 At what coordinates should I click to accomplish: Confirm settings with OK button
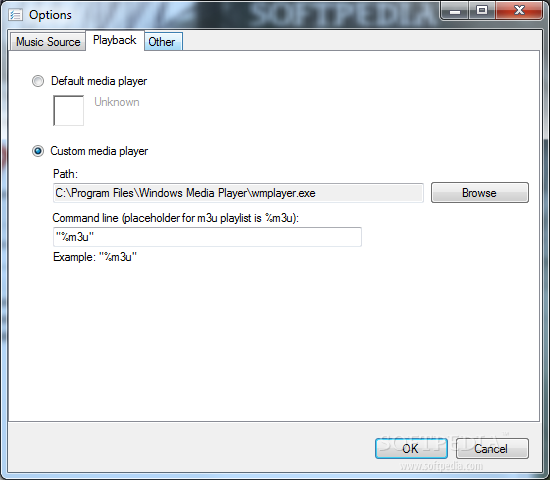[411, 448]
